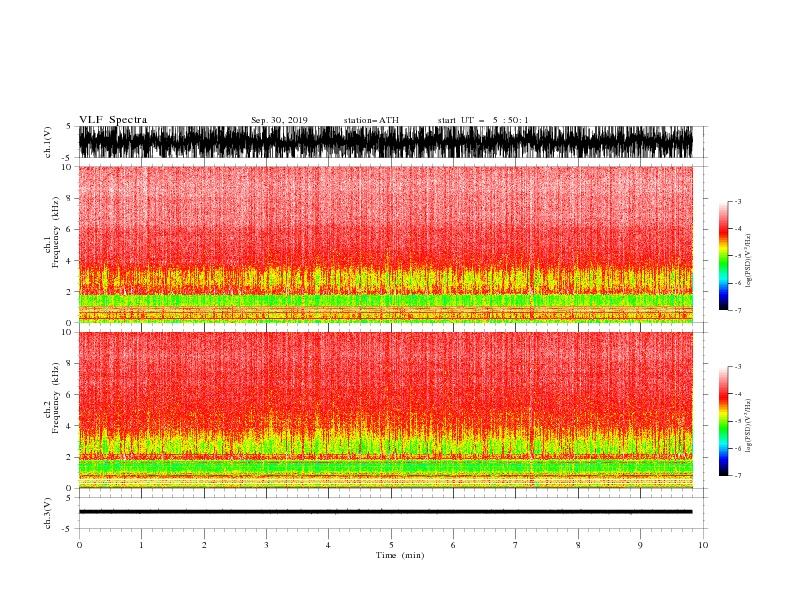The image size is (792, 612).
Task: Click the "Time (min)" axis label
Action: click(x=400, y=555)
